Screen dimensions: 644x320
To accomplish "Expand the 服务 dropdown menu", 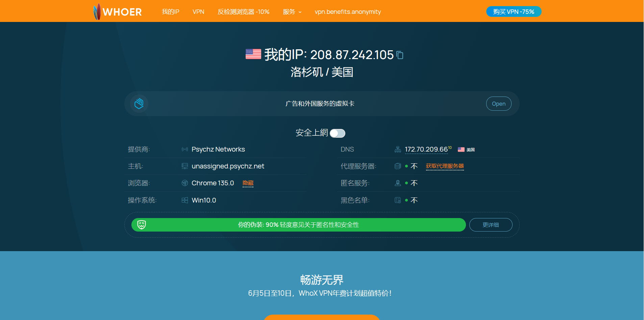I will pos(292,12).
